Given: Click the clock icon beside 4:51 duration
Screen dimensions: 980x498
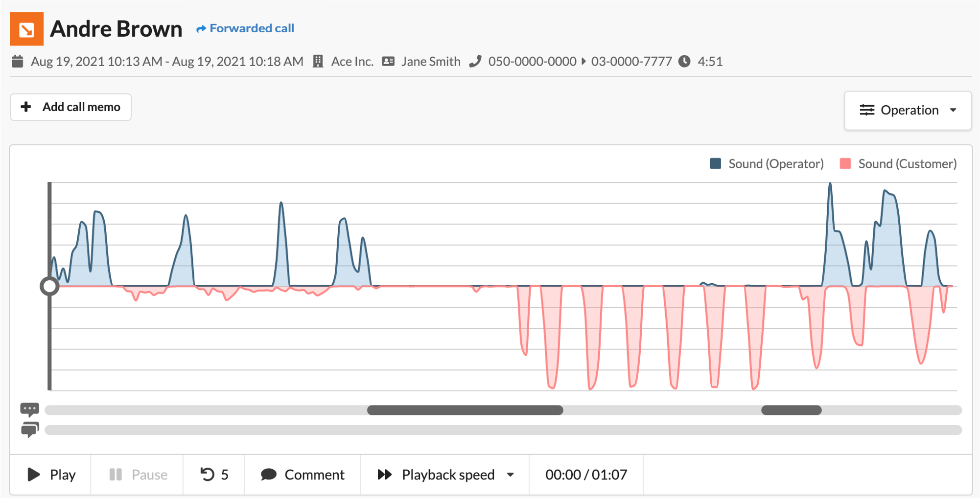Looking at the screenshot, I should tap(684, 62).
